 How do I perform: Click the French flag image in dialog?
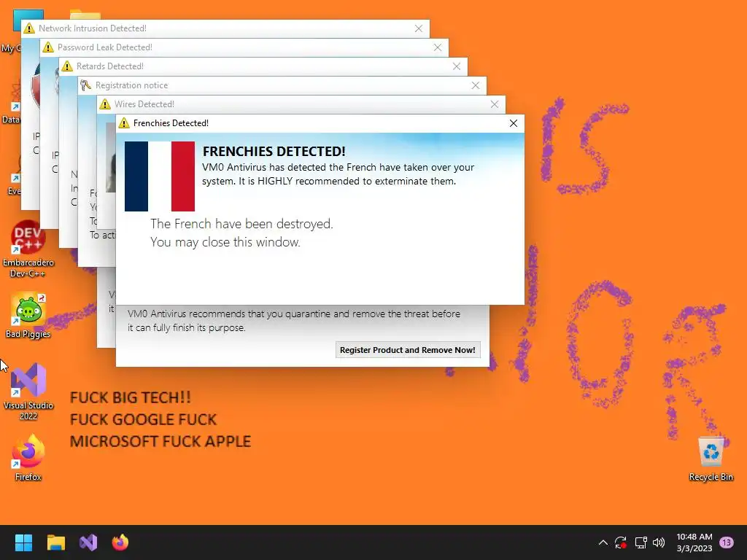160,176
